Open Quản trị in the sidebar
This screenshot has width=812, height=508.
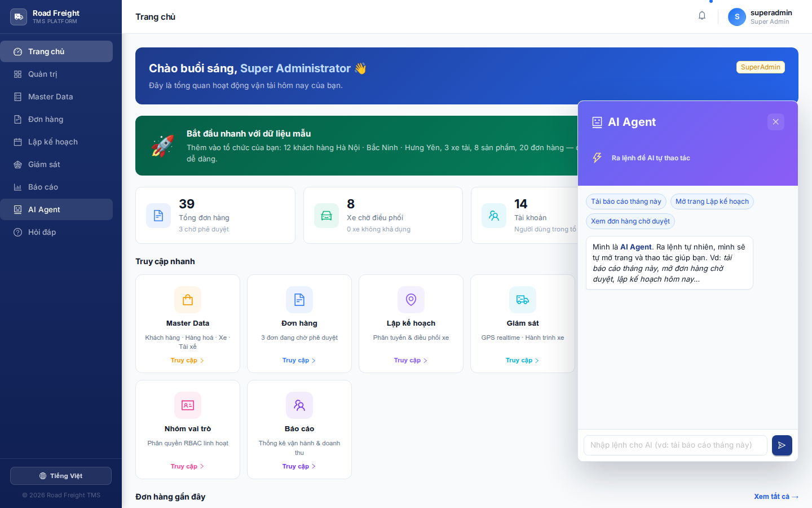56,74
